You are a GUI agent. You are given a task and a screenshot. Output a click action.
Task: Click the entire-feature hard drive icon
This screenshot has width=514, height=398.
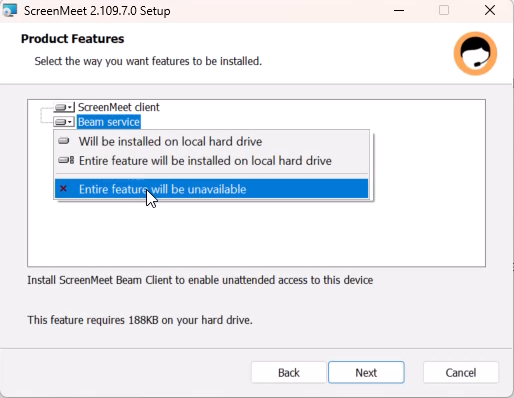(66, 160)
